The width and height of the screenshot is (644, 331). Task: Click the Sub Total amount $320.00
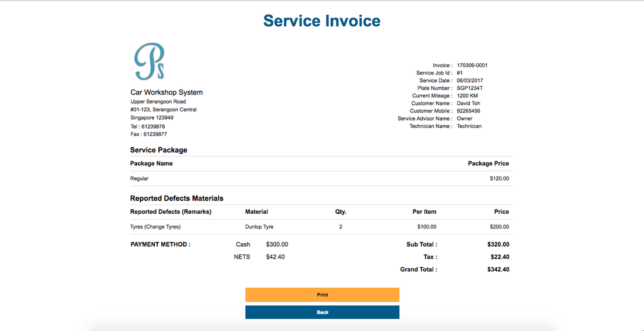coord(498,244)
